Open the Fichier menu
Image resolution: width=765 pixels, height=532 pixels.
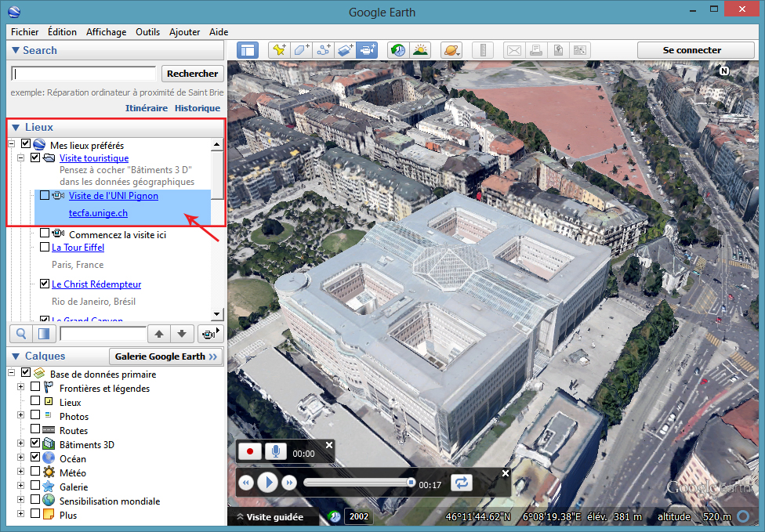25,31
